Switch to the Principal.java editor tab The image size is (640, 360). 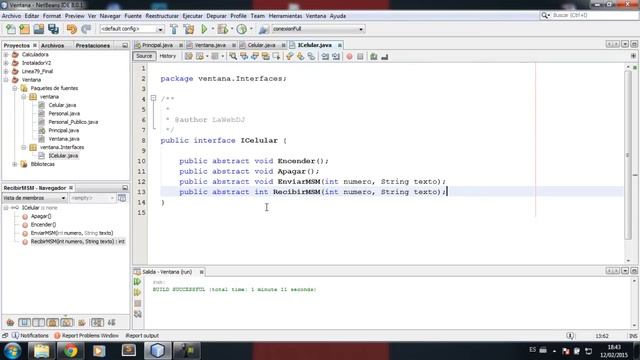click(x=157, y=45)
